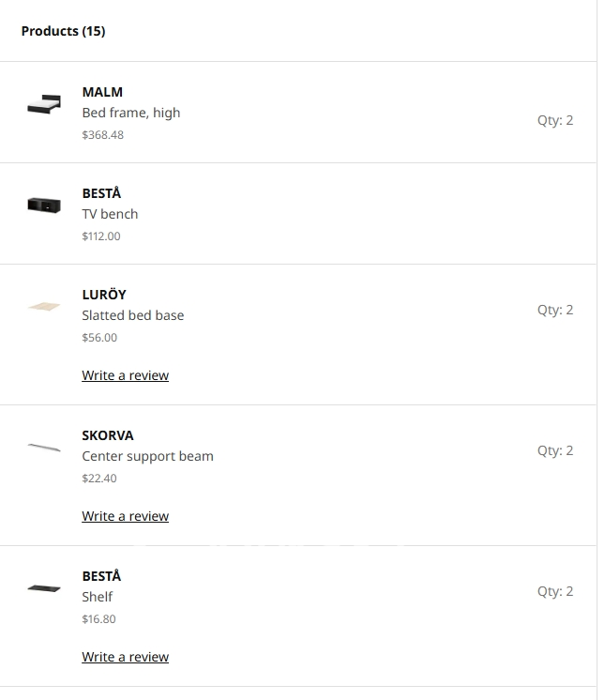Select the "TV bench" description text
Viewport: 605px width, 700px height.
click(x=110, y=214)
